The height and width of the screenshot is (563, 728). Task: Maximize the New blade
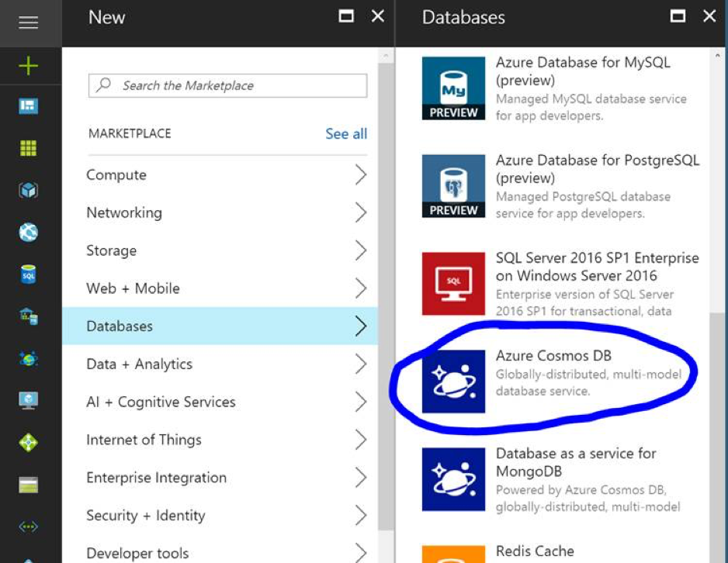346,16
